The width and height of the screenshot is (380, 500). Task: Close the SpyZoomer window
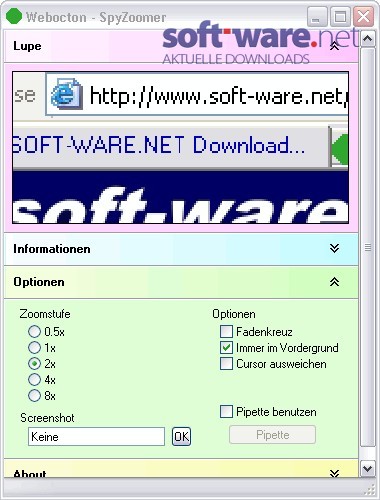pyautogui.click(x=363, y=17)
